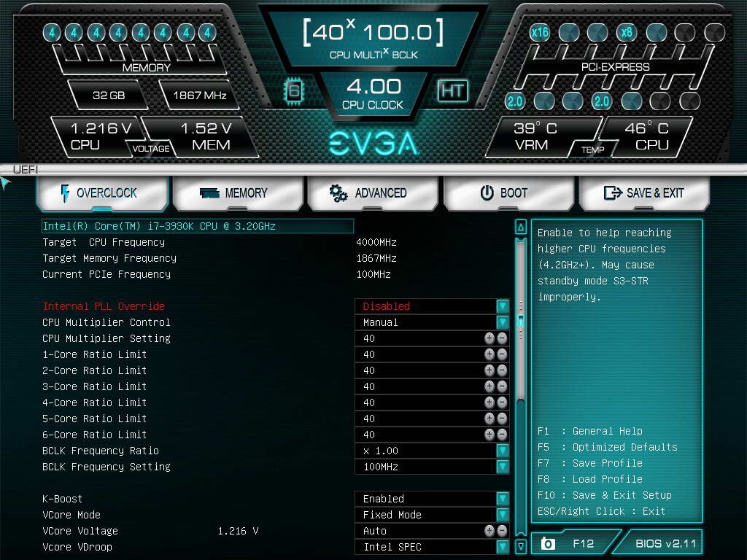Click the 32 GB memory size readout
Viewport: 747px width, 560px height.
pos(108,96)
